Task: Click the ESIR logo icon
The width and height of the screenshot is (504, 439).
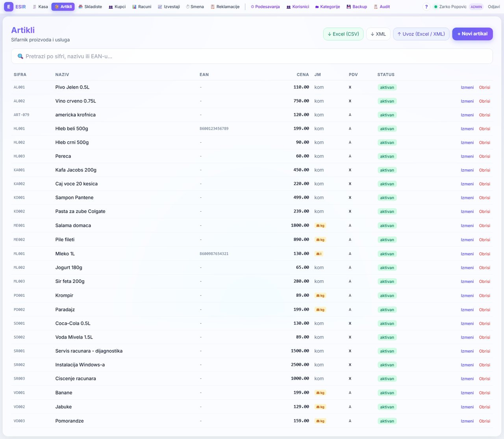Action: tap(8, 7)
